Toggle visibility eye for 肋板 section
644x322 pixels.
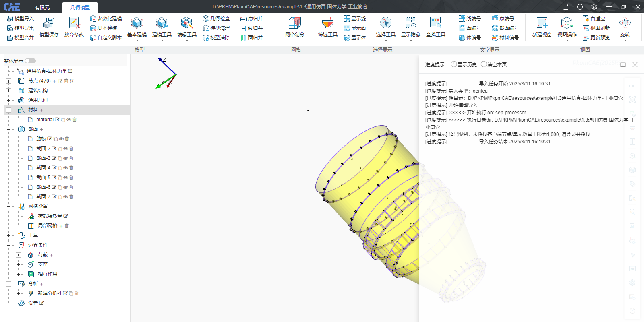tap(61, 139)
